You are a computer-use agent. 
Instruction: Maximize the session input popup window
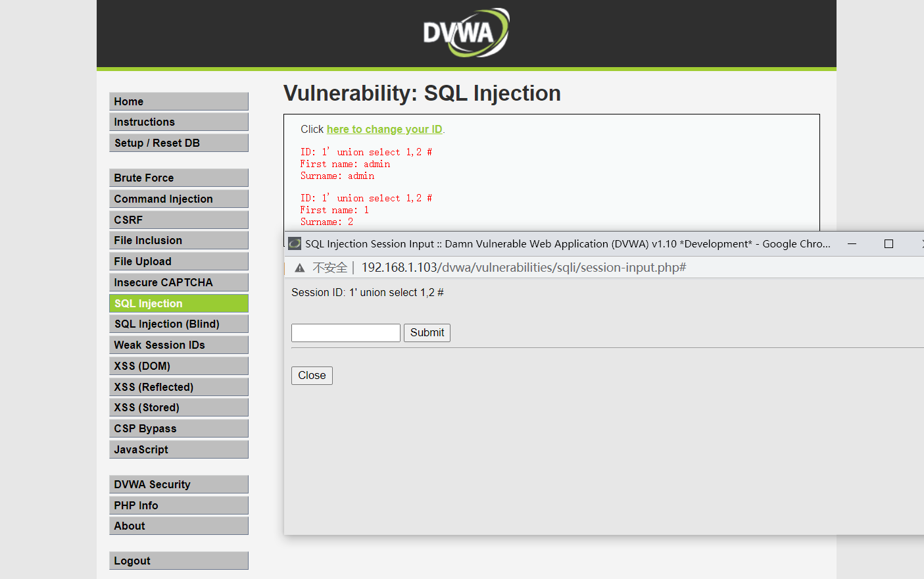tap(888, 243)
